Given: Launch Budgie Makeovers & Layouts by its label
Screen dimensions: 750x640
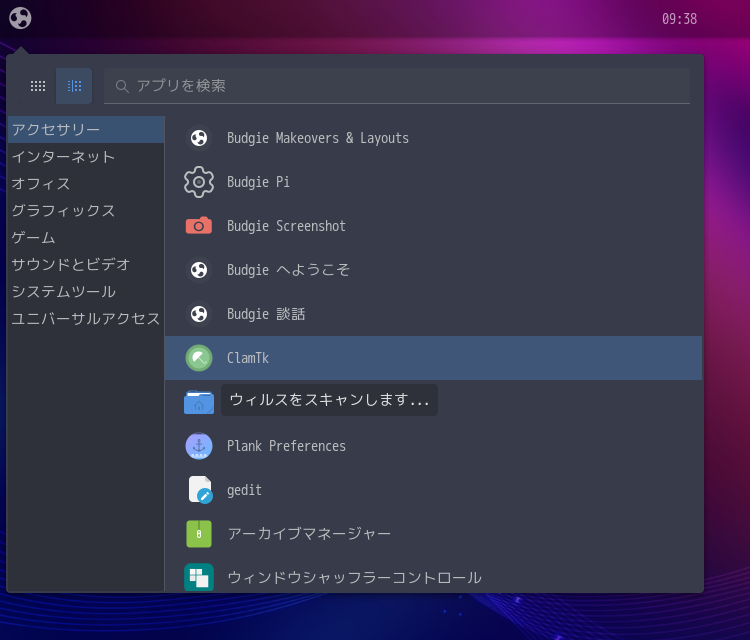Looking at the screenshot, I should 318,138.
